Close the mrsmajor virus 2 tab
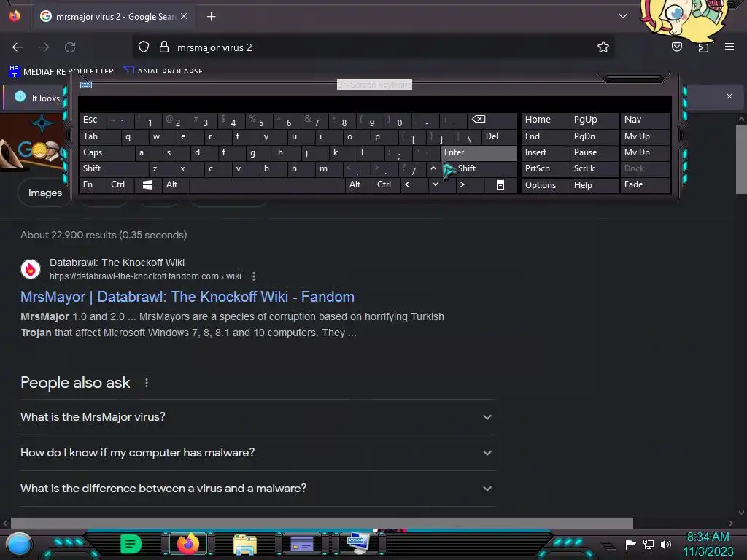This screenshot has width=747, height=560. tap(184, 16)
